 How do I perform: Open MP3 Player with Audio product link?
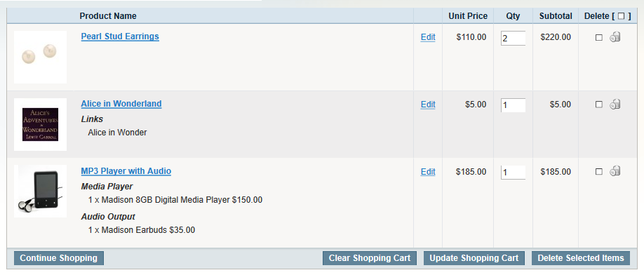(x=126, y=171)
